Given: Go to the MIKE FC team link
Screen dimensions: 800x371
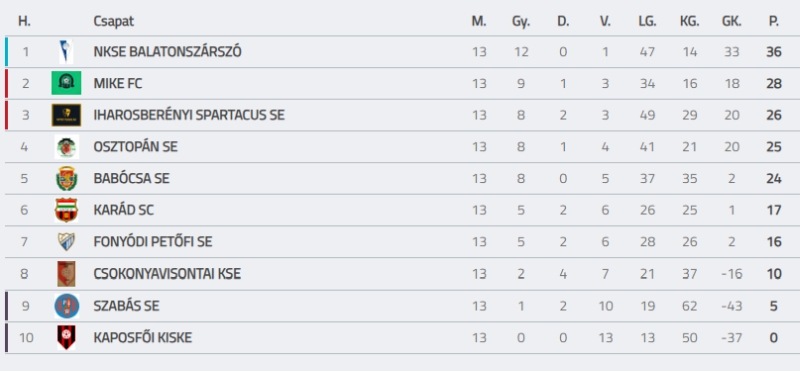Looking at the screenshot, I should [x=118, y=83].
